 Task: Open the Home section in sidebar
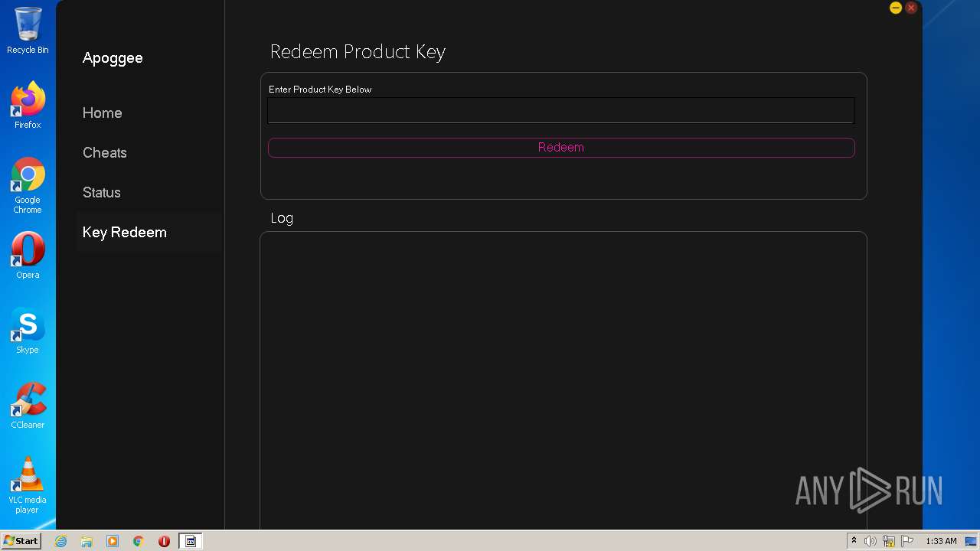[x=103, y=112]
